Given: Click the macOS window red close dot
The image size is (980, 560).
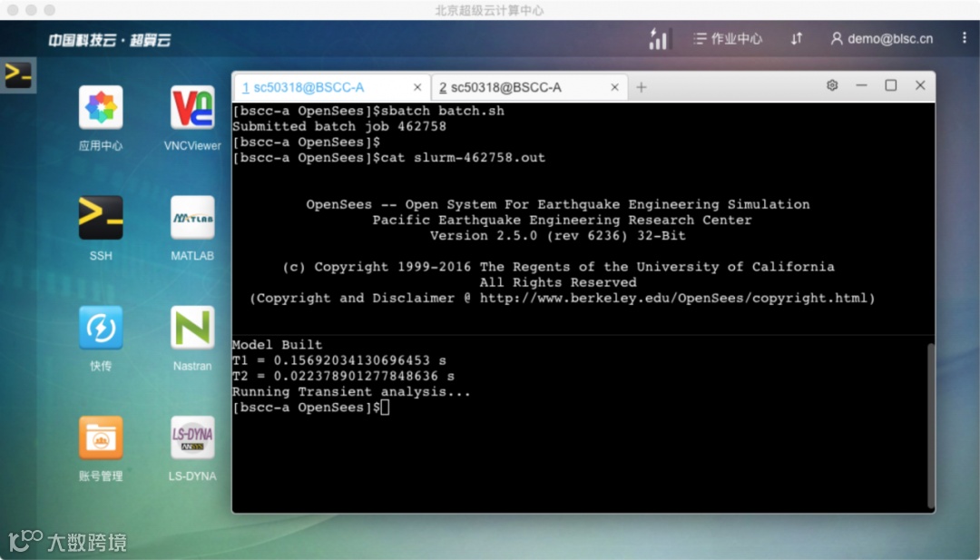Looking at the screenshot, I should pos(13,10).
